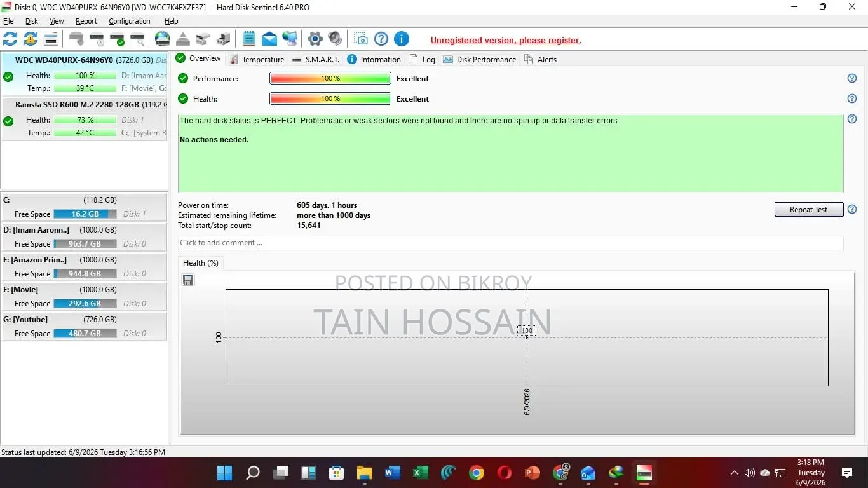The width and height of the screenshot is (868, 488).
Task: Click the blue info toolbar icon
Action: click(x=402, y=39)
